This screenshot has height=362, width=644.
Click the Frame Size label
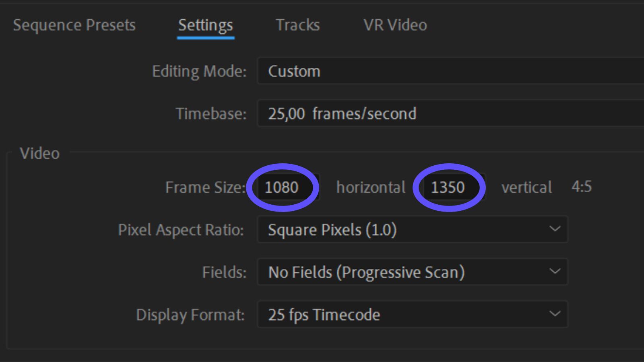coord(206,187)
